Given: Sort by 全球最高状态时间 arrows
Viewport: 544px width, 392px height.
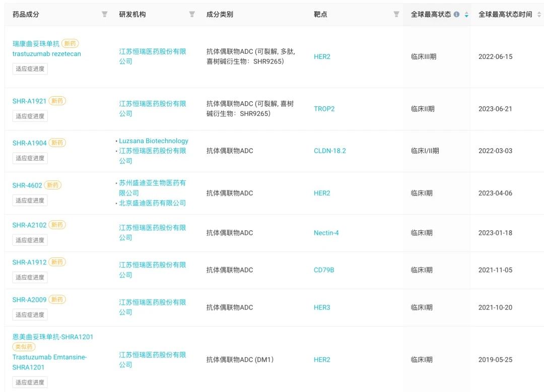Looking at the screenshot, I should (539, 14).
